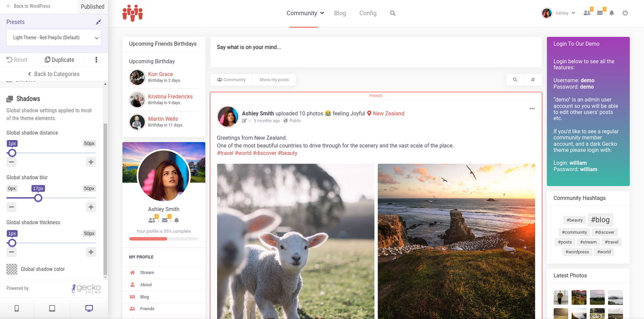Click the logout power icon
Screen dimensions: 644x319
click(625, 13)
